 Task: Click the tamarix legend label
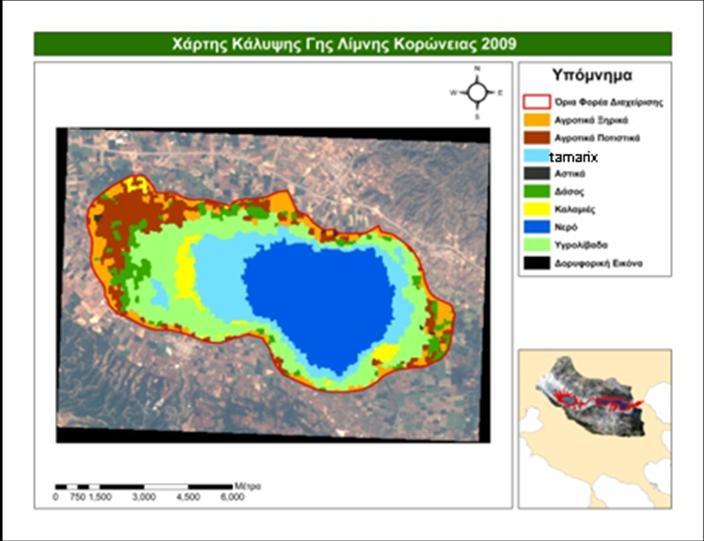point(574,157)
